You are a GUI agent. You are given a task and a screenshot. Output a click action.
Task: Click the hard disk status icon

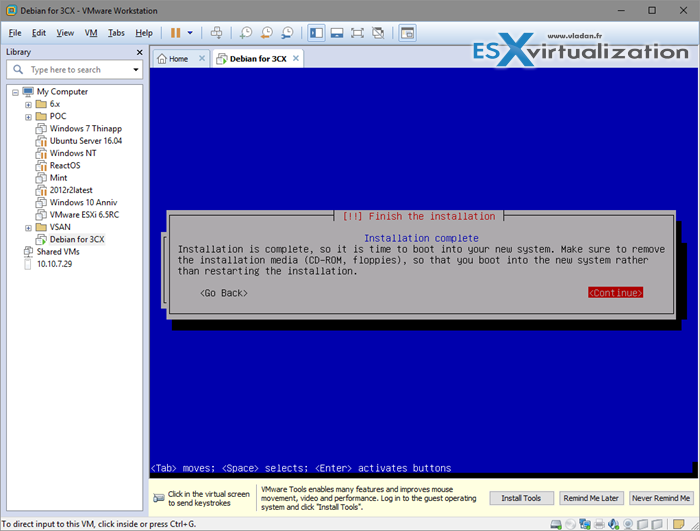[x=556, y=524]
